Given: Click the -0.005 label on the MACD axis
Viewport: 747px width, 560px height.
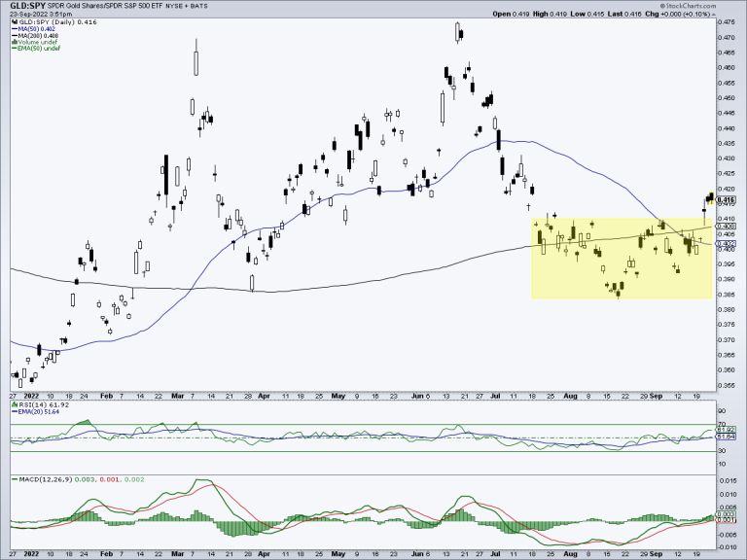Looking at the screenshot, I should point(727,535).
